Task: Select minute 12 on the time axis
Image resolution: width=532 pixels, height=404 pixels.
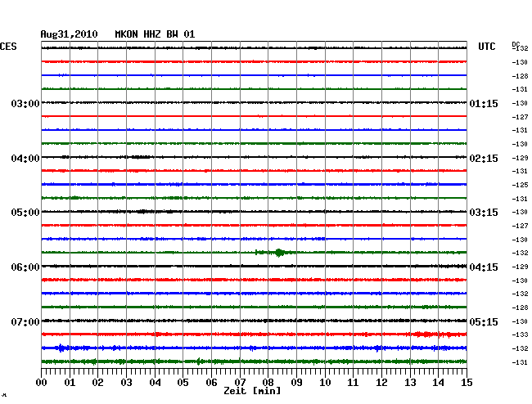Action: (x=381, y=382)
